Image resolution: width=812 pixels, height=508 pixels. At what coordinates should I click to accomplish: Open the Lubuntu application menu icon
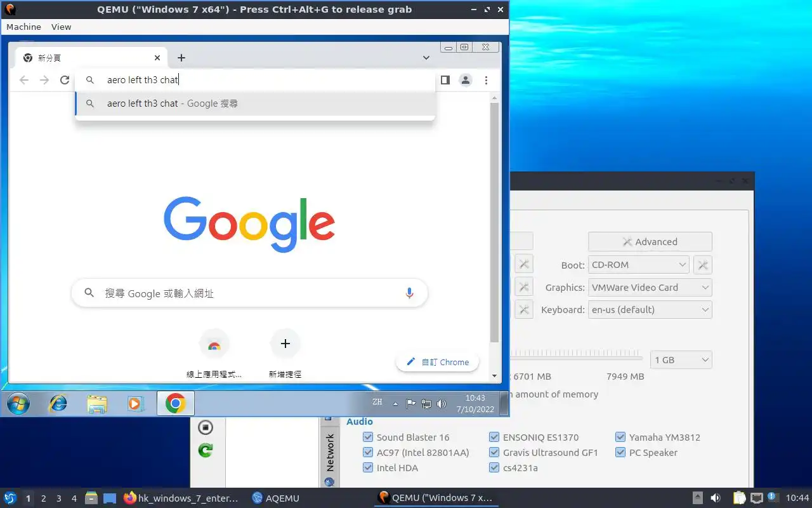pos(10,498)
